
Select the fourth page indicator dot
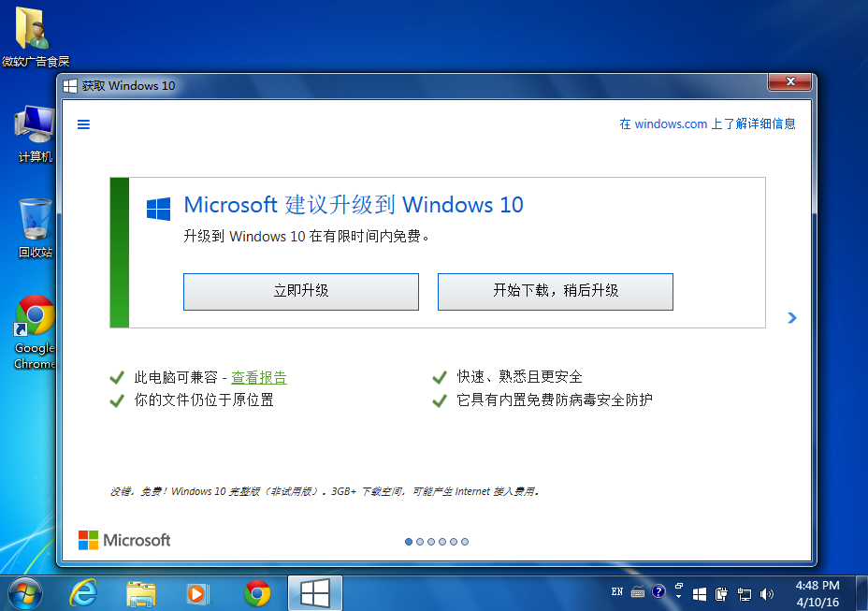point(442,542)
